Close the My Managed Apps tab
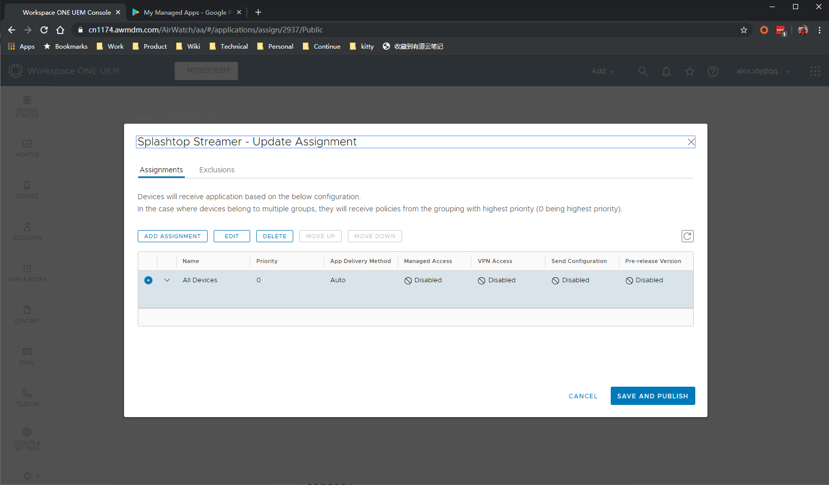Viewport: 829px width, 485px height. 239,12
